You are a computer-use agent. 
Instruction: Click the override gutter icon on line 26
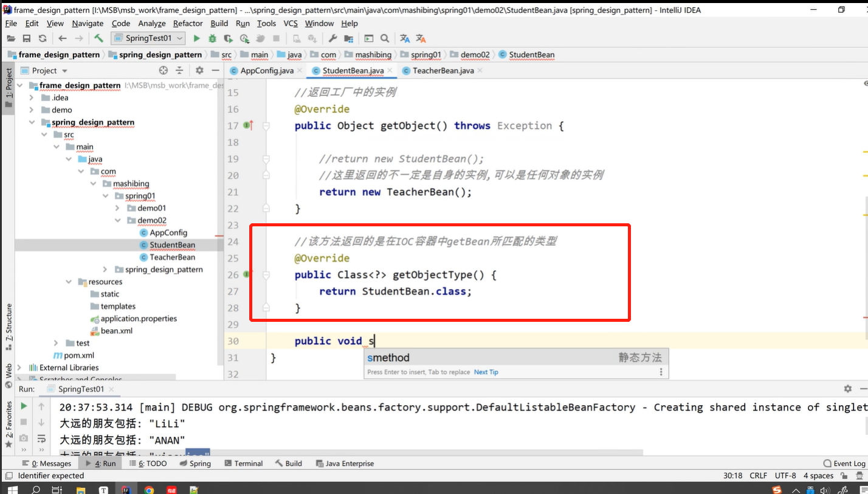click(x=247, y=275)
